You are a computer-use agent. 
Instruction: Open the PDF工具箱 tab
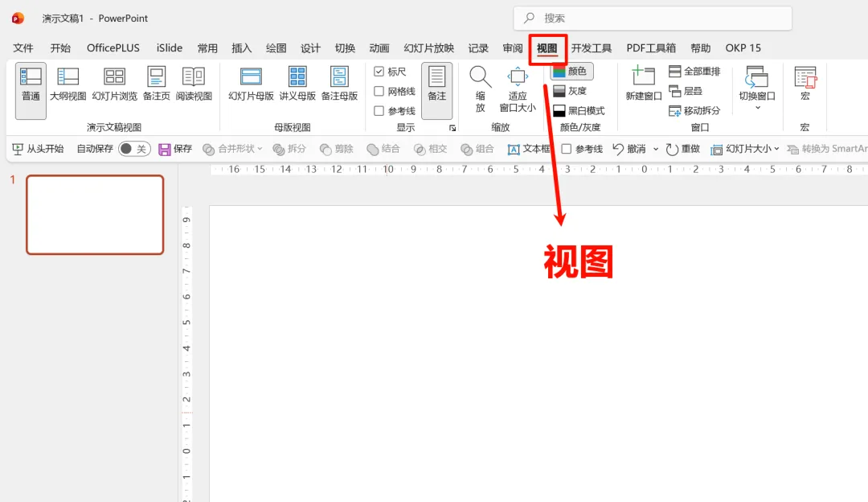[x=651, y=48]
